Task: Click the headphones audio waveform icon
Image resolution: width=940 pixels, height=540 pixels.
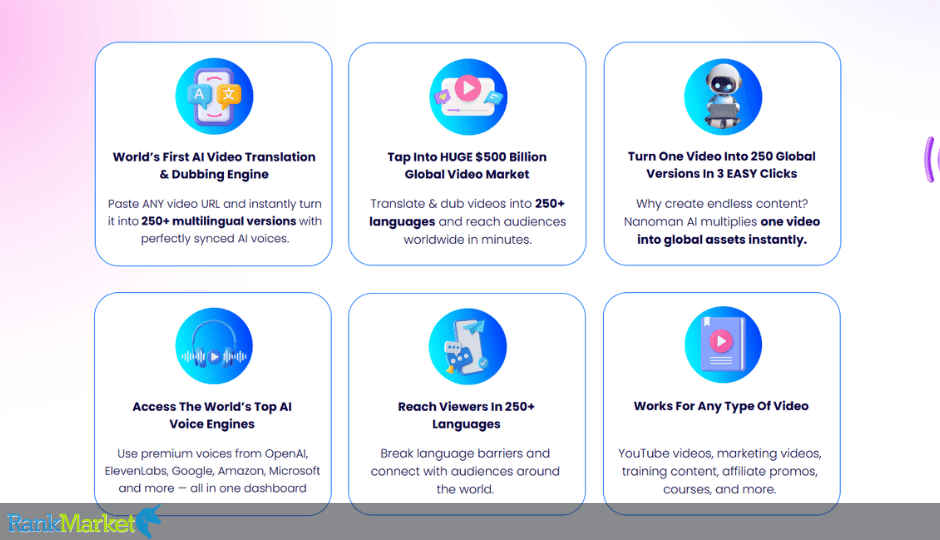Action: click(x=214, y=346)
